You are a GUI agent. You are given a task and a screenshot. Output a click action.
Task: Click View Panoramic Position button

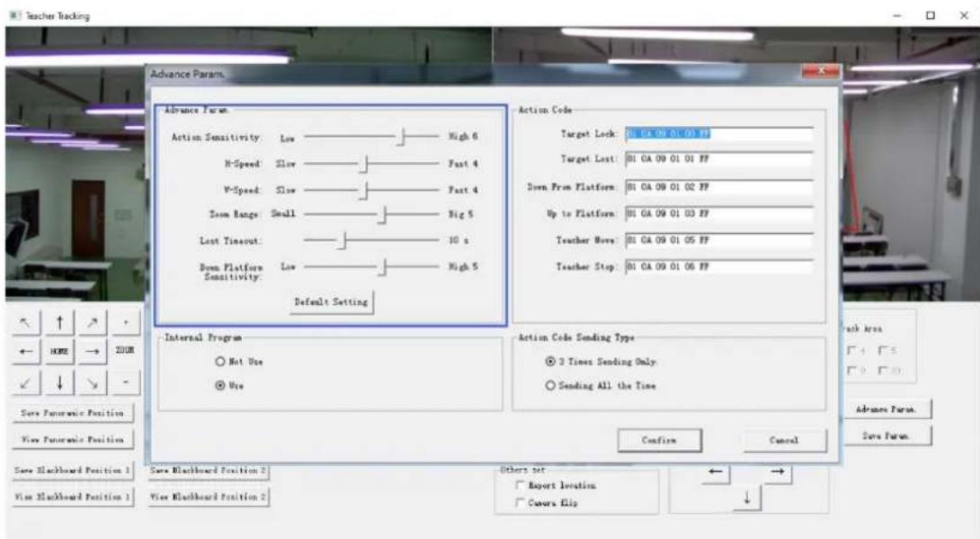pyautogui.click(x=72, y=440)
